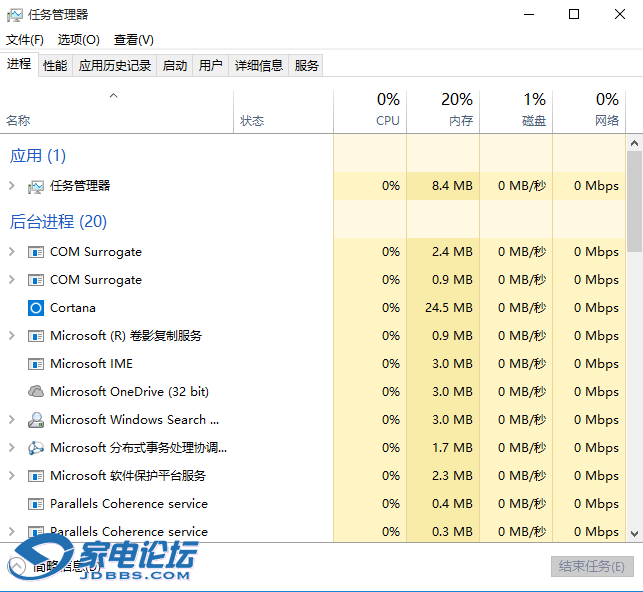643x592 pixels.
Task: Open the 详细信息 tab
Action: click(259, 66)
